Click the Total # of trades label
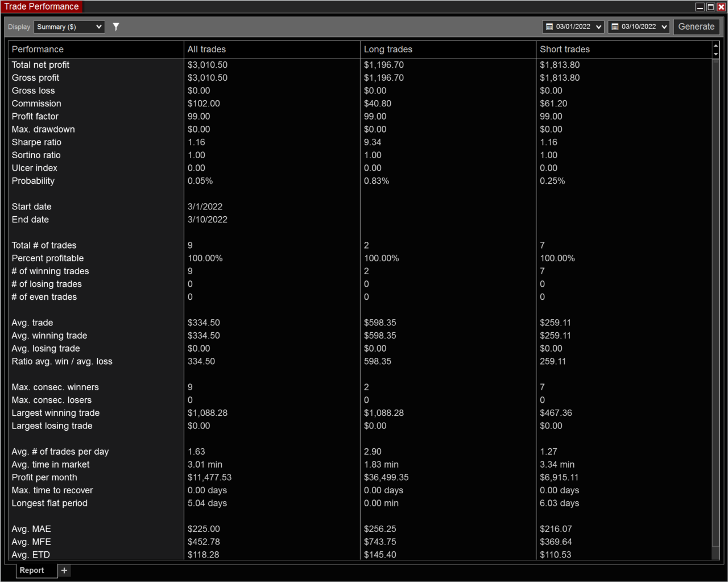The height and width of the screenshot is (582, 728). pos(44,245)
